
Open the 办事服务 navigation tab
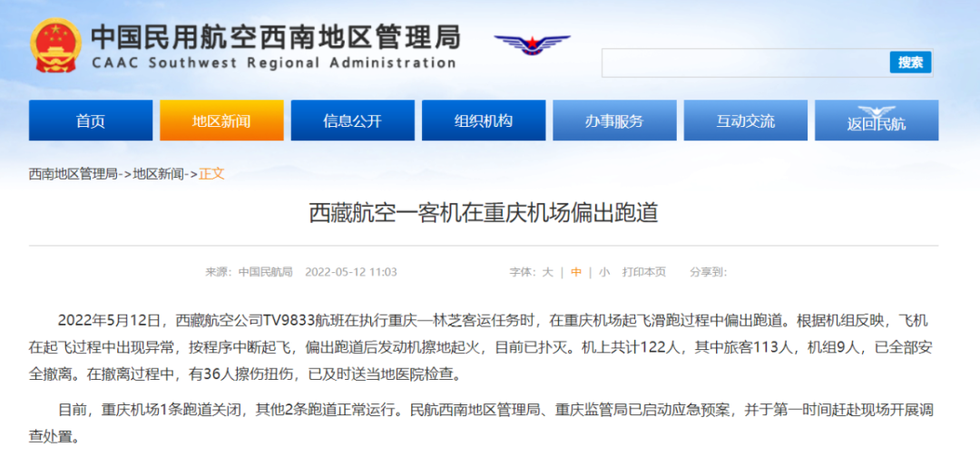tap(614, 121)
